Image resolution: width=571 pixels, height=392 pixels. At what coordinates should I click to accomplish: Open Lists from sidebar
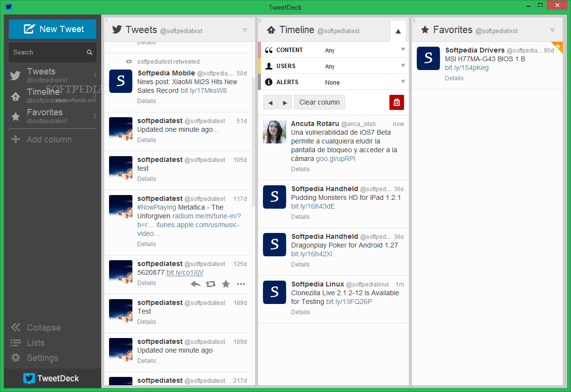coord(27,343)
